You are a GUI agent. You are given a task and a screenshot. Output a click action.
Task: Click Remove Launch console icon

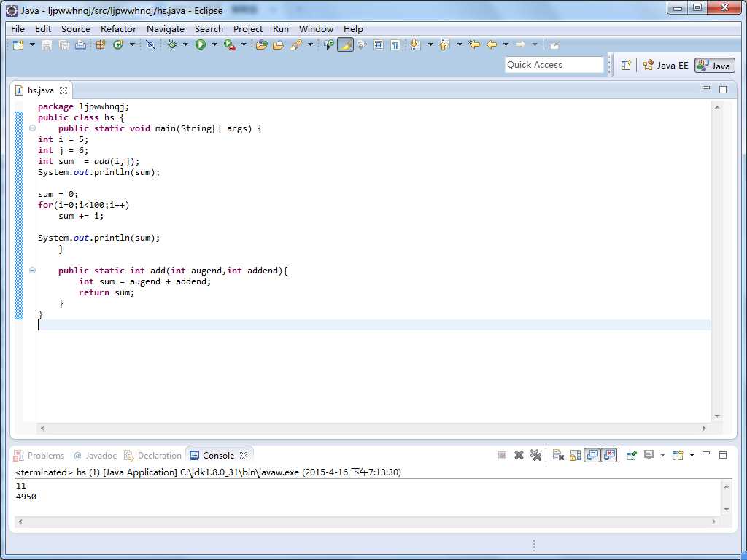pos(519,455)
